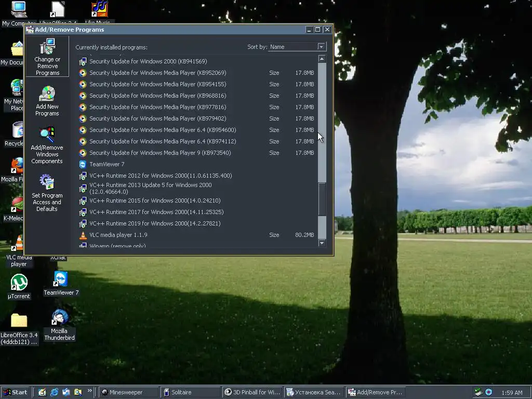The width and height of the screenshot is (532, 399).
Task: Click the VLC cone icon in program list
Action: click(83, 235)
